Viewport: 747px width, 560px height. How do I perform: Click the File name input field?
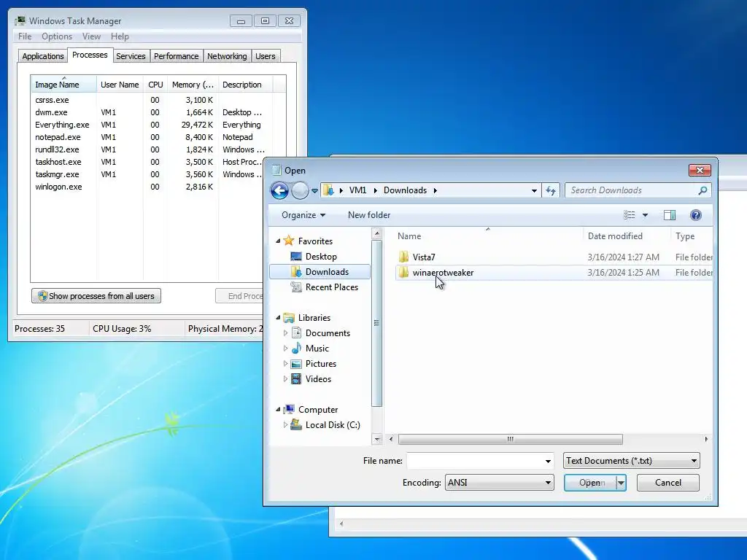point(475,461)
